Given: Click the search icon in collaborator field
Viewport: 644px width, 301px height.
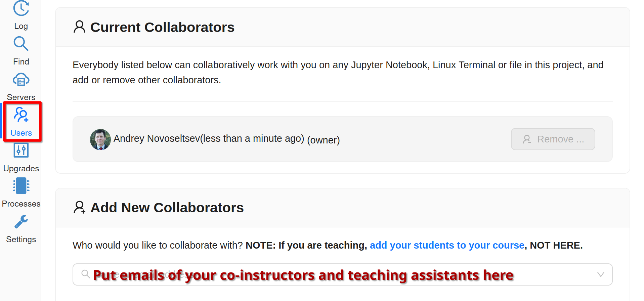Looking at the screenshot, I should click(x=85, y=274).
